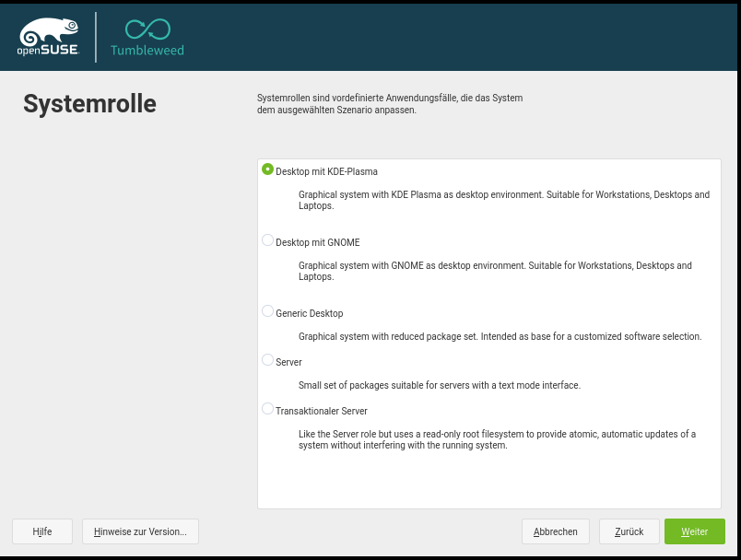741x560 pixels.
Task: Click the Systemrollen intro paragraph
Action: coord(390,103)
